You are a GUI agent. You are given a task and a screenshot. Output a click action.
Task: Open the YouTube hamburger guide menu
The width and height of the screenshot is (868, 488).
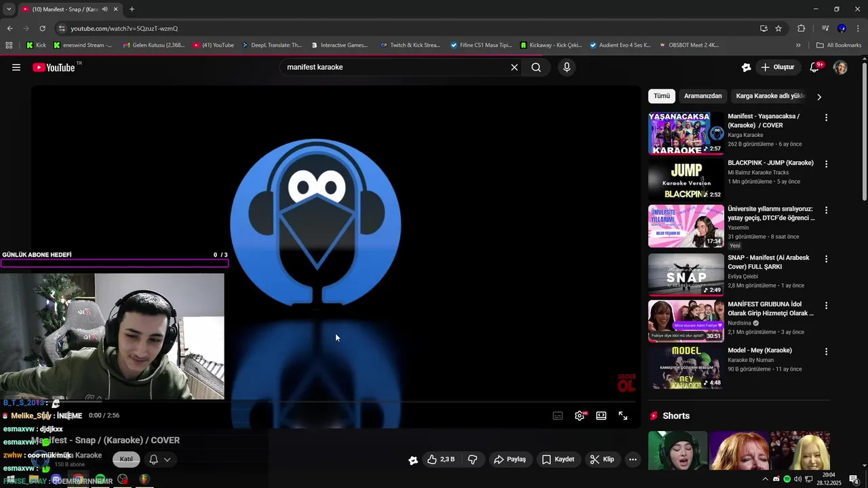pyautogui.click(x=16, y=67)
